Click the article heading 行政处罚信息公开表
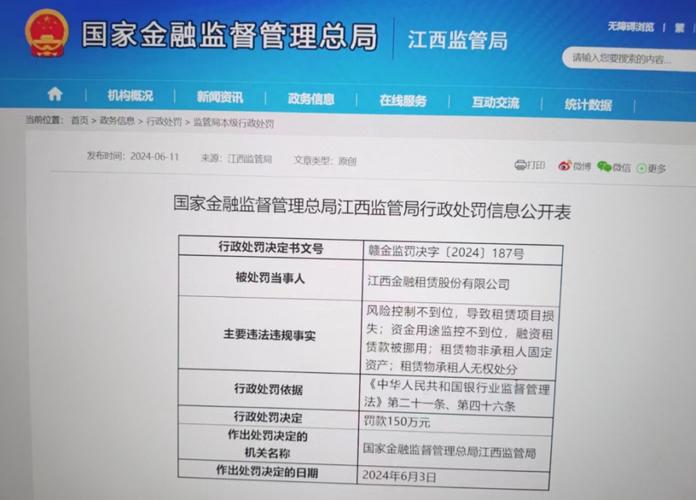This screenshot has width=696, height=500. (372, 207)
